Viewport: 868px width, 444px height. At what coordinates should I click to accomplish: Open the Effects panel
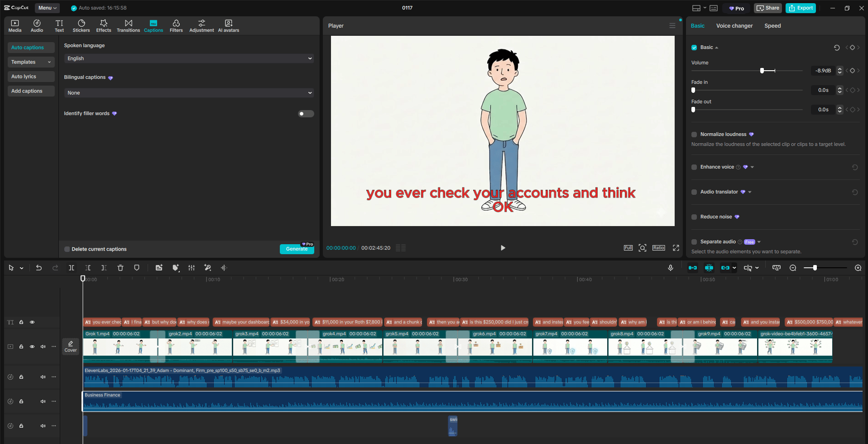pyautogui.click(x=103, y=25)
